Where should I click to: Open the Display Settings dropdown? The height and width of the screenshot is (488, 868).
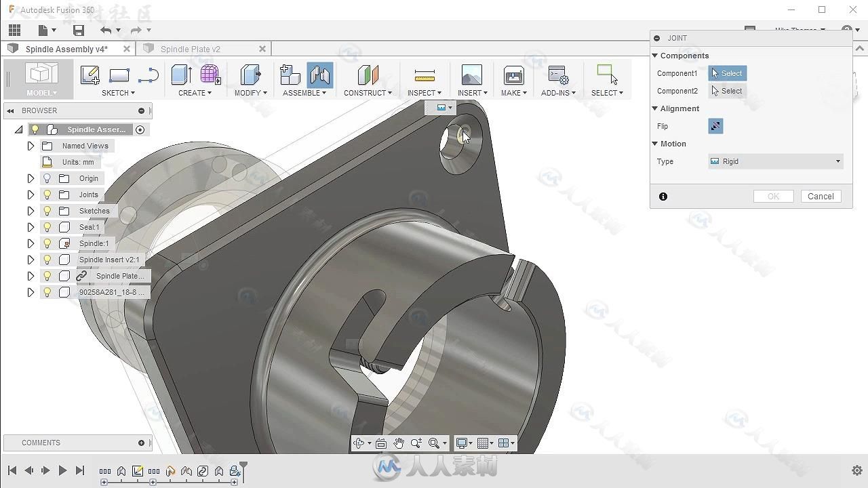[x=465, y=443]
